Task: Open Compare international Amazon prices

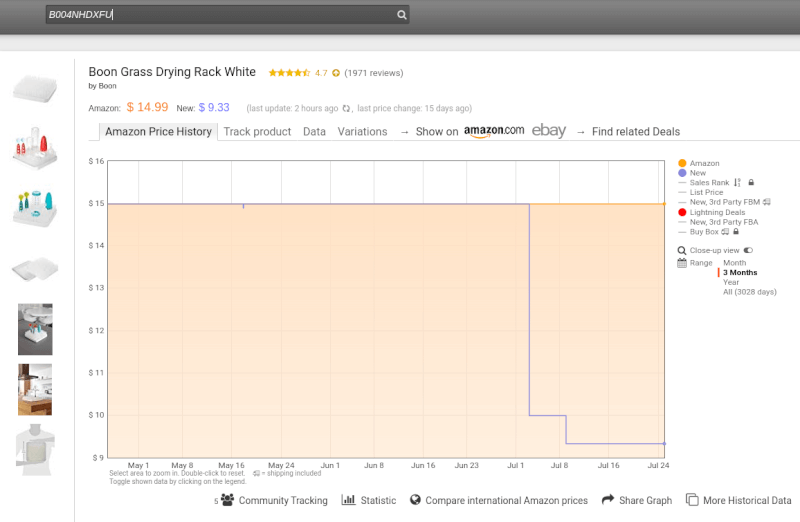Action: (506, 501)
